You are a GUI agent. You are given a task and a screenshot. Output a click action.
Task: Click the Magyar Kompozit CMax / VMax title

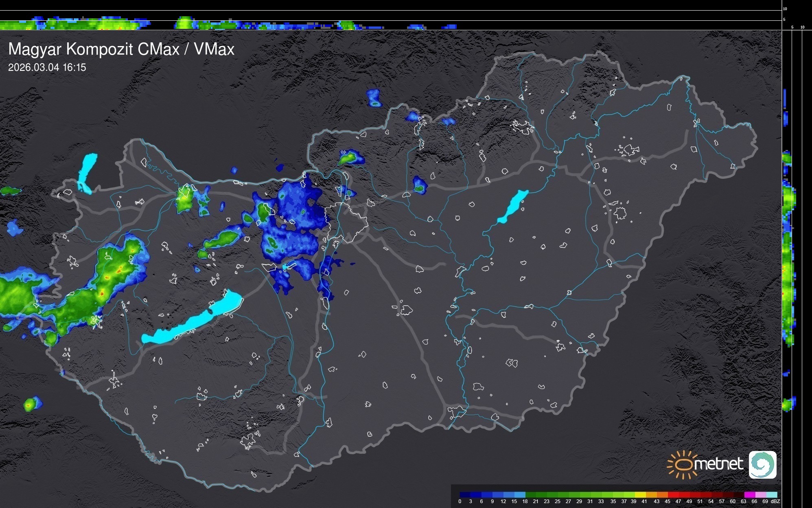coord(121,49)
